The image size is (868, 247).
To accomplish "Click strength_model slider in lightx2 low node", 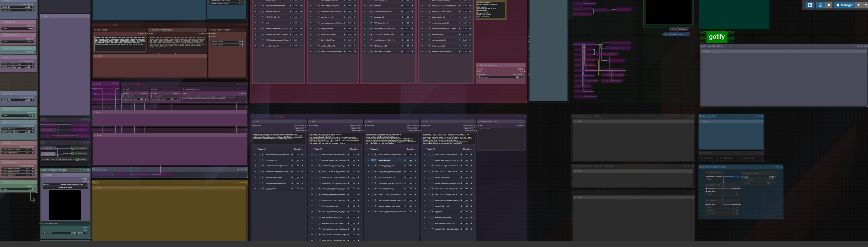I will point(166,99).
